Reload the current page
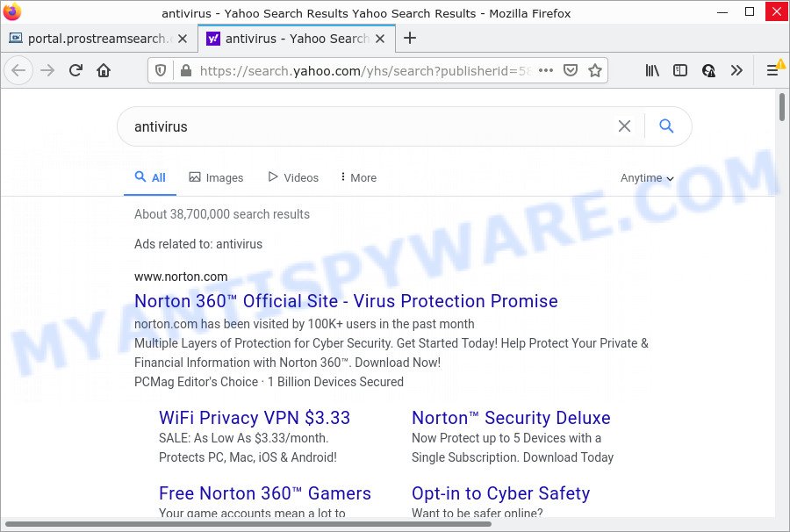The image size is (790, 532). [75, 70]
